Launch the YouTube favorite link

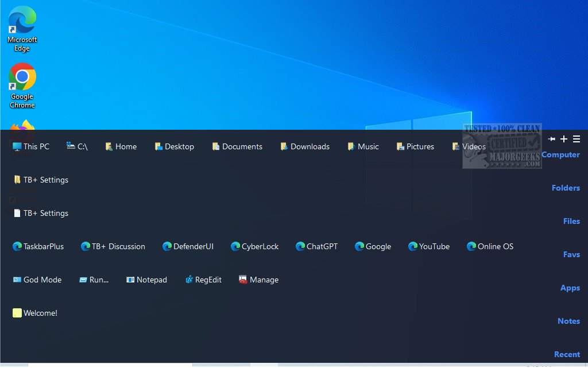pos(428,247)
